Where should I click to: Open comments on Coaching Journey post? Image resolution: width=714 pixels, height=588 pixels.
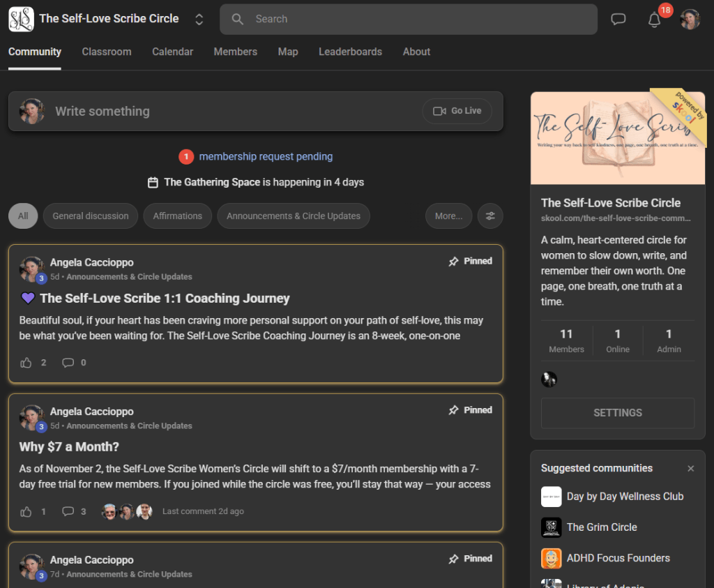tap(68, 363)
